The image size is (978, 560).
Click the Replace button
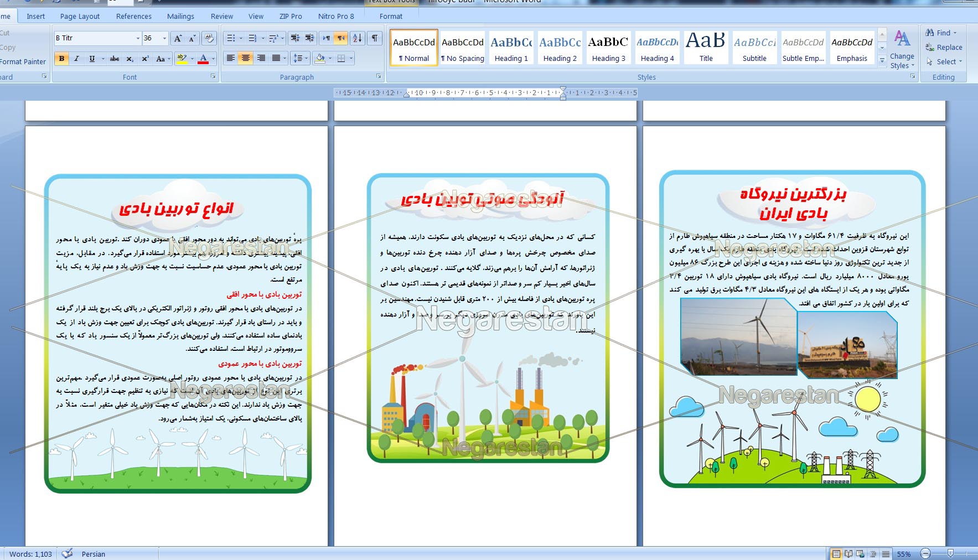click(x=944, y=47)
